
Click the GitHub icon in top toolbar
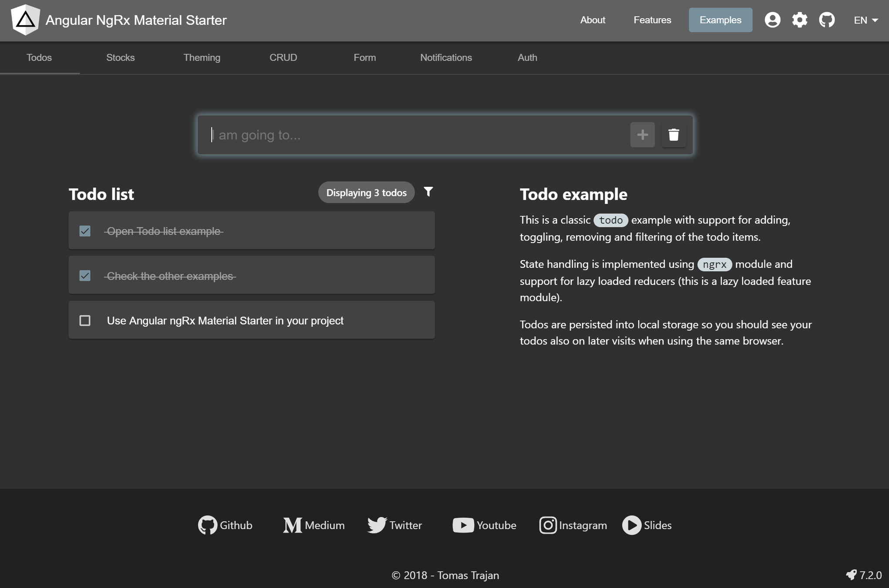tap(826, 20)
